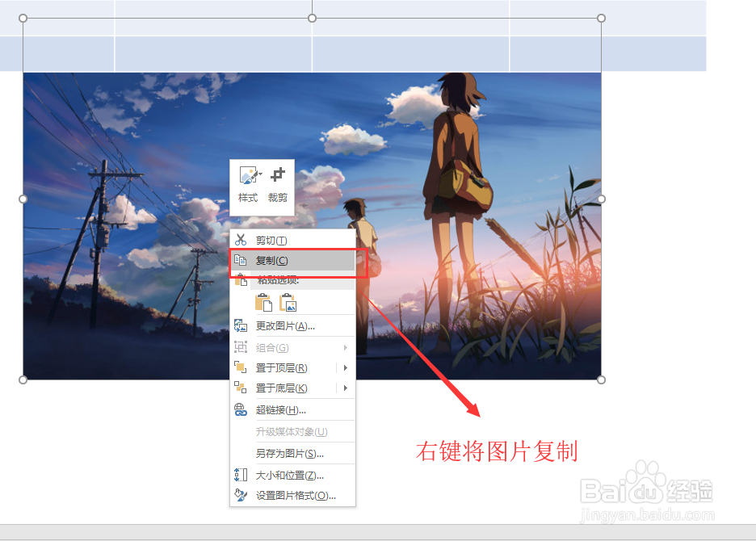Choose 另存为图片(S)... menu entry
This screenshot has width=756, height=541.
(292, 453)
